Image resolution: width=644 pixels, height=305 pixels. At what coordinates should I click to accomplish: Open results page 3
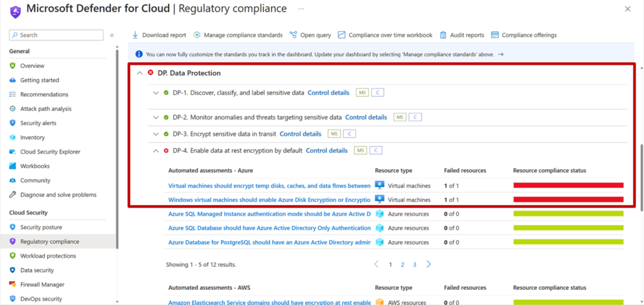coord(415,265)
